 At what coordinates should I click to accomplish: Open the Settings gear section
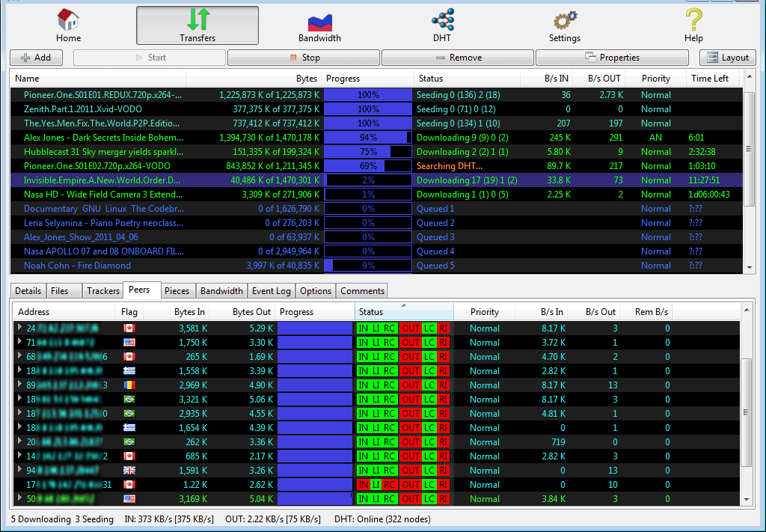565,25
